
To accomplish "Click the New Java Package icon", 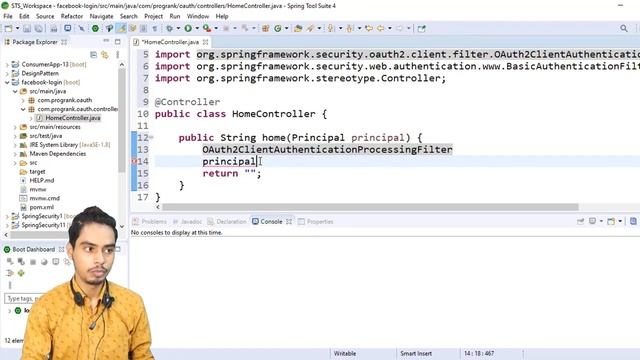I will [x=266, y=28].
